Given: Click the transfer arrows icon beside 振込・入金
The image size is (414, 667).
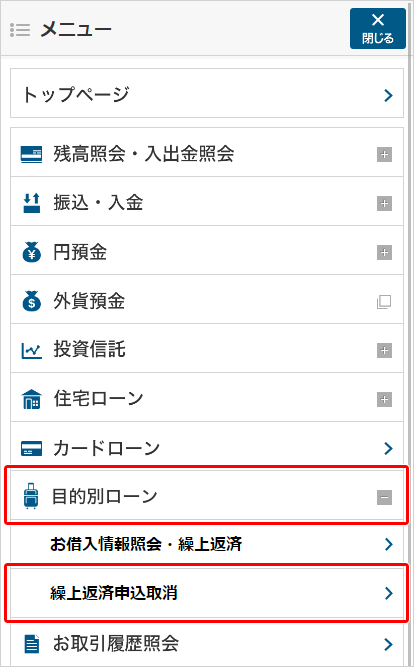Looking at the screenshot, I should tap(31, 203).
